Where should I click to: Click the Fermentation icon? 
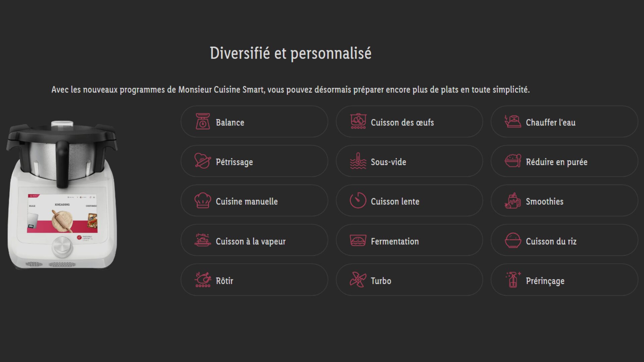(x=358, y=240)
